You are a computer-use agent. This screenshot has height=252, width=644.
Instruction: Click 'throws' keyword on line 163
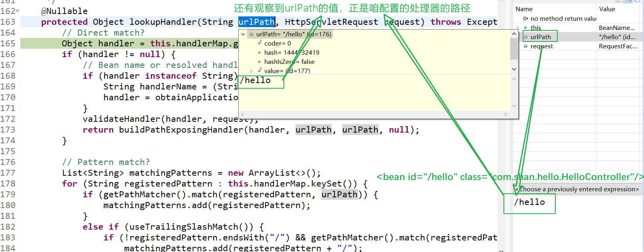click(446, 22)
